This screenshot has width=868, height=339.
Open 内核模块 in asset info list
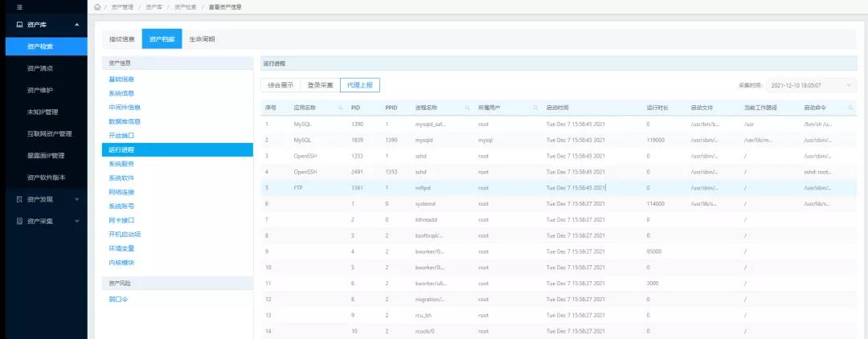(121, 263)
